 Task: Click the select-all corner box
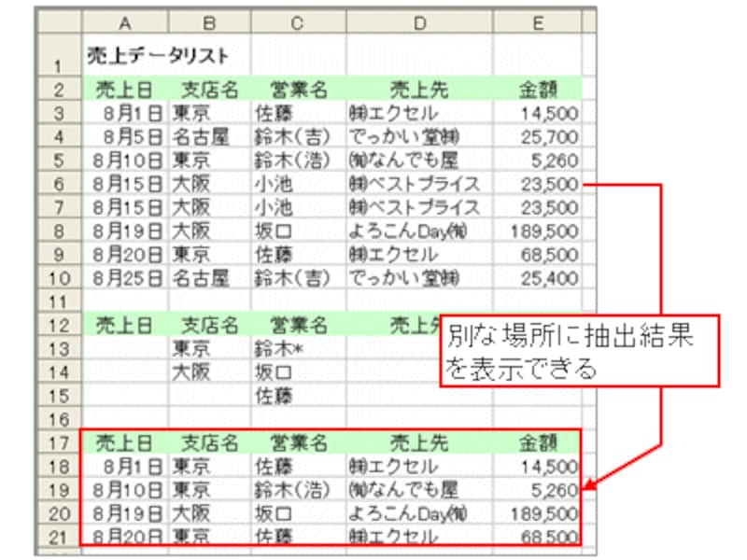pos(60,21)
